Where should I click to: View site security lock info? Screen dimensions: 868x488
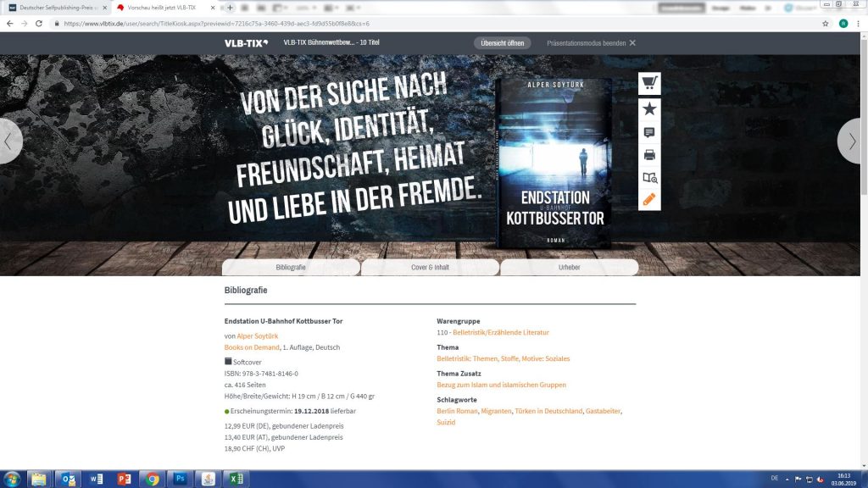tap(56, 24)
